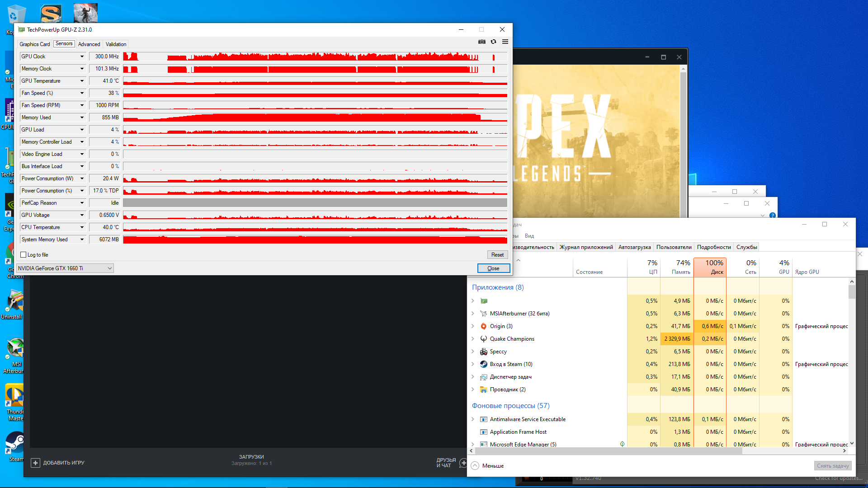
Task: Click the Origin app icon in Task Manager
Action: coord(484,326)
